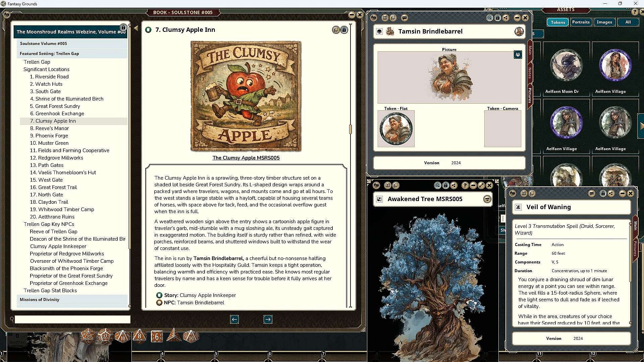The width and height of the screenshot is (644, 362).
Task: Collapse Significant Locations tree group
Action: [x=46, y=69]
